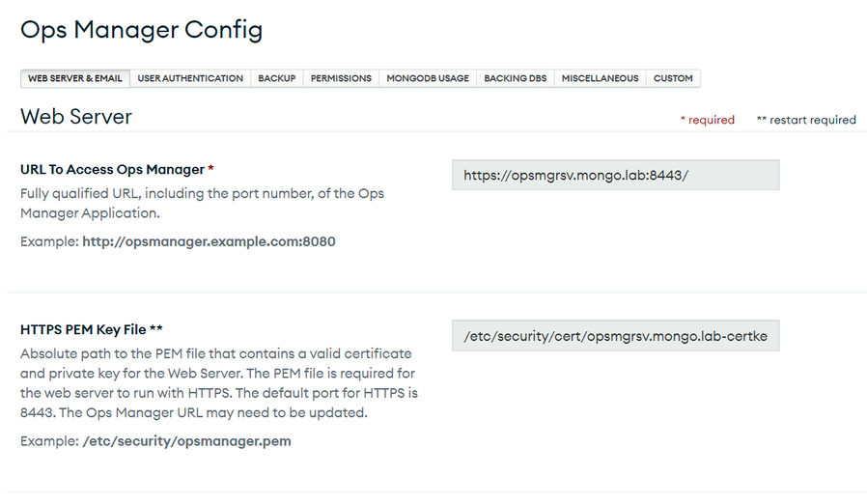Click the 'Absolute path to the PEM file' description

(x=219, y=383)
